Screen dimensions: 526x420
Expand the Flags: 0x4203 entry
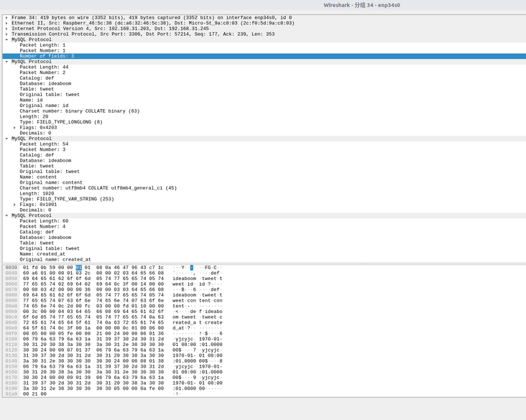pos(14,128)
